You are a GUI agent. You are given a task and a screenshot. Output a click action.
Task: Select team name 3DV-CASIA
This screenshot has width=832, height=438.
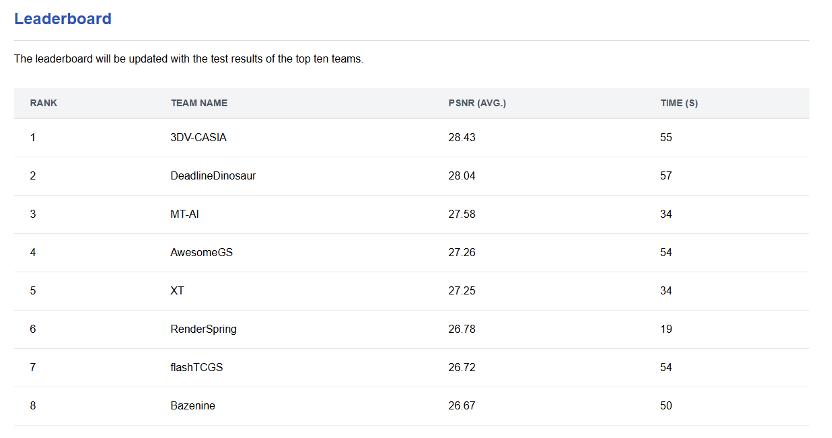[199, 137]
